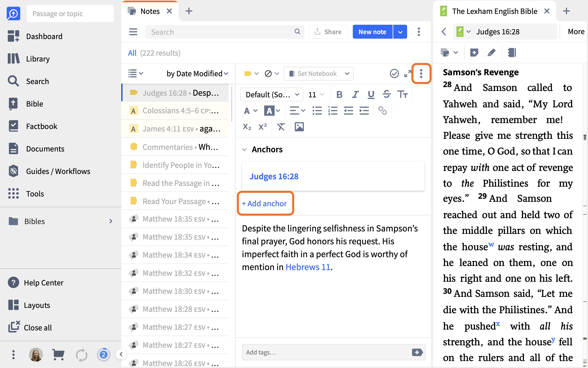The image size is (588, 368).
Task: Toggle bold formatting
Action: (340, 94)
